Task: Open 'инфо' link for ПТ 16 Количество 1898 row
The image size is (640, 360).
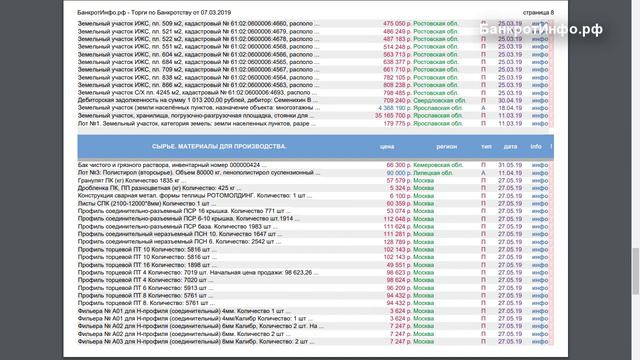Action: pyautogui.click(x=540, y=265)
